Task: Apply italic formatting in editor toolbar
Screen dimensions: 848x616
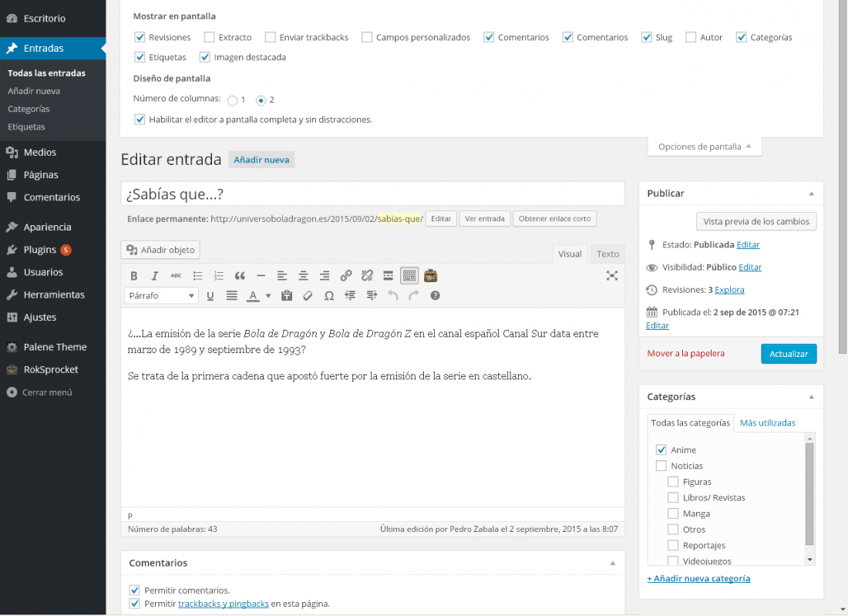Action: pyautogui.click(x=155, y=276)
